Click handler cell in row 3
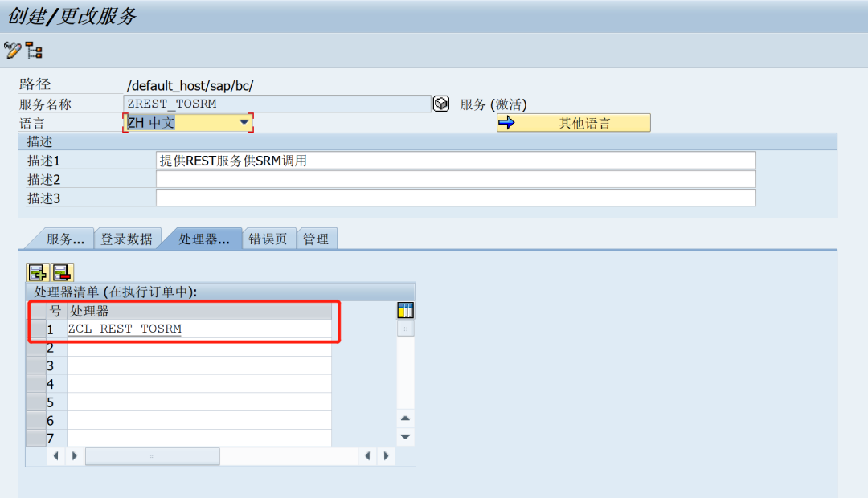 [x=199, y=365]
